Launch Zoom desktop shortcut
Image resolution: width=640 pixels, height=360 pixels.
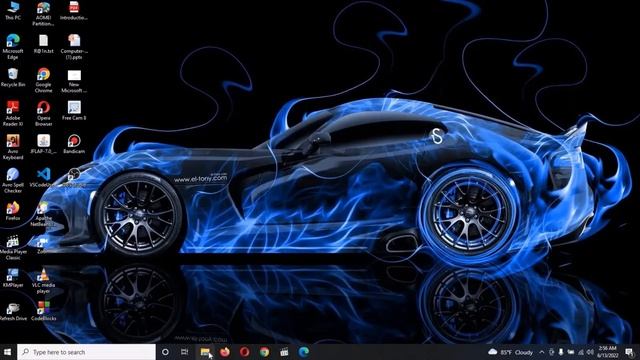(43, 244)
